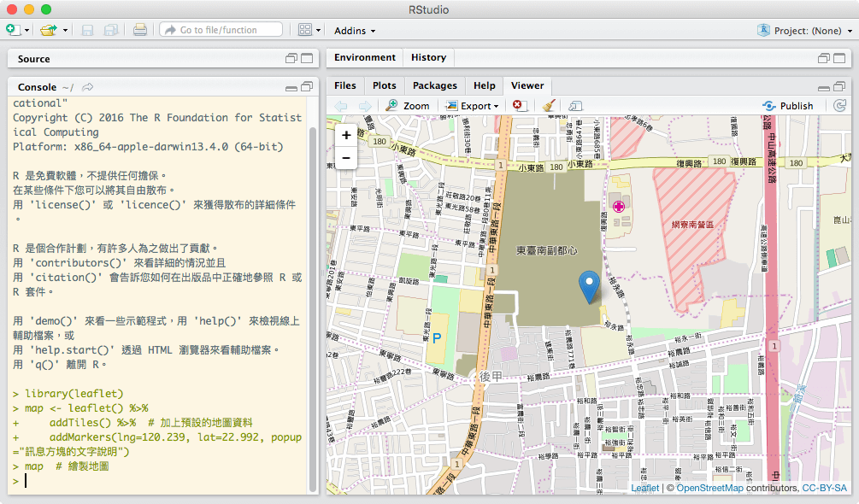Screen dimensions: 859x504
Task: Clear all Viewer items with the broom icon
Action: 548,106
